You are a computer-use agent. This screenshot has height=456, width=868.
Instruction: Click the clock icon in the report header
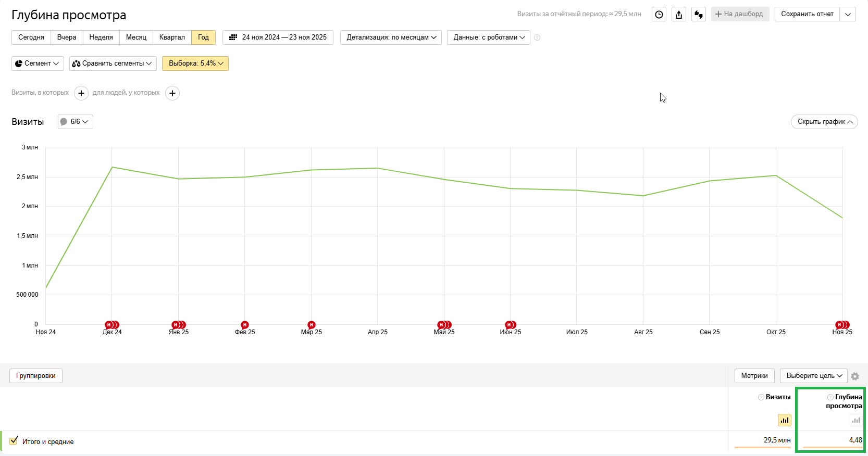659,15
